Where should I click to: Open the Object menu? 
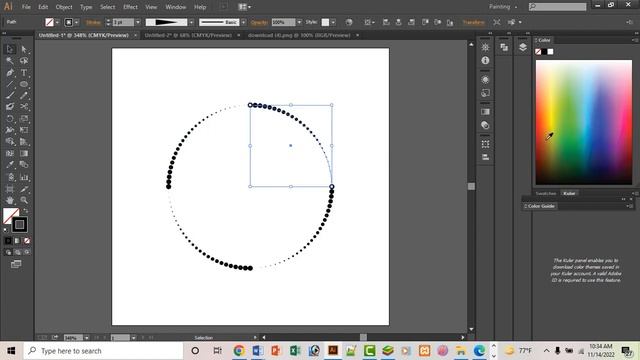[x=64, y=7]
